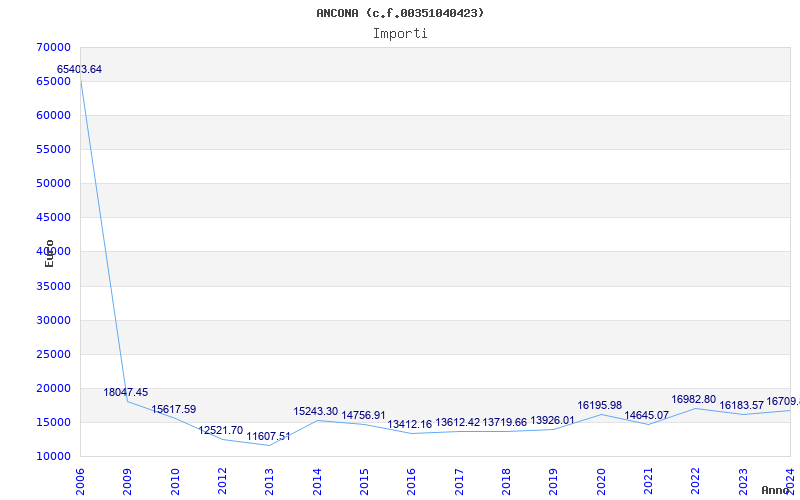Click the 25000 y-axis tick label
This screenshot has width=800, height=500.
tap(54, 354)
